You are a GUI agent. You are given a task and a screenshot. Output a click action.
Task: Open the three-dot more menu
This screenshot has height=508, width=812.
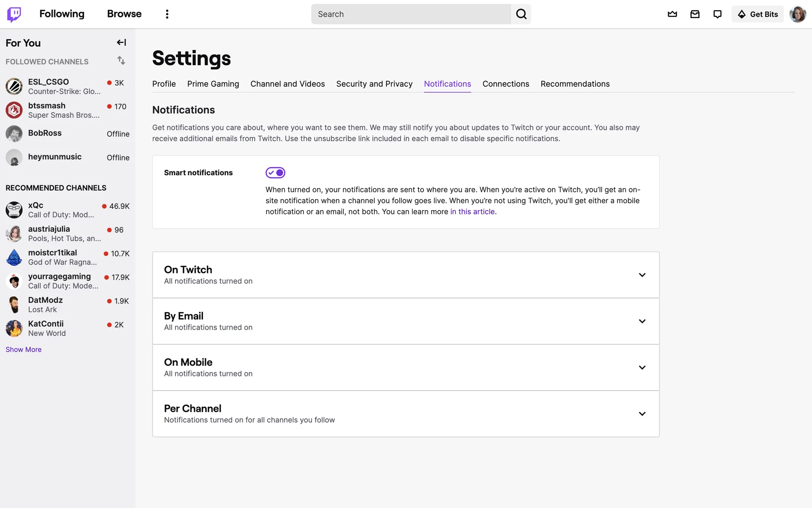(167, 14)
